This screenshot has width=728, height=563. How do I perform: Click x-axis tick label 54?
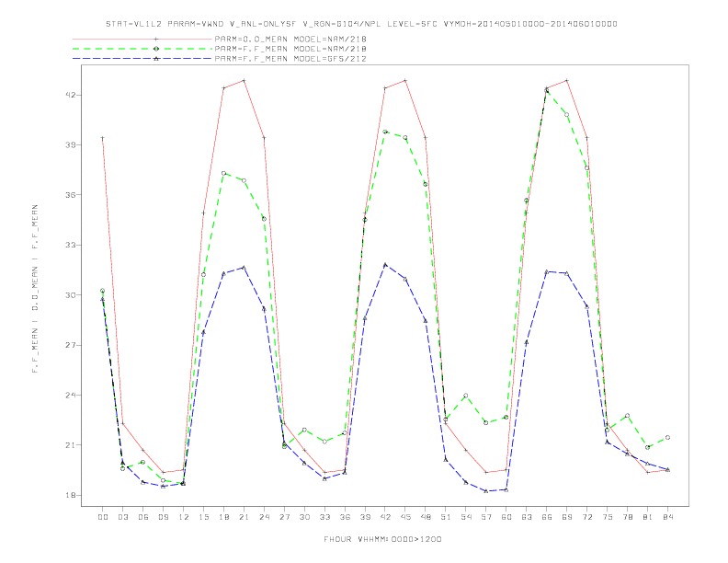click(466, 517)
